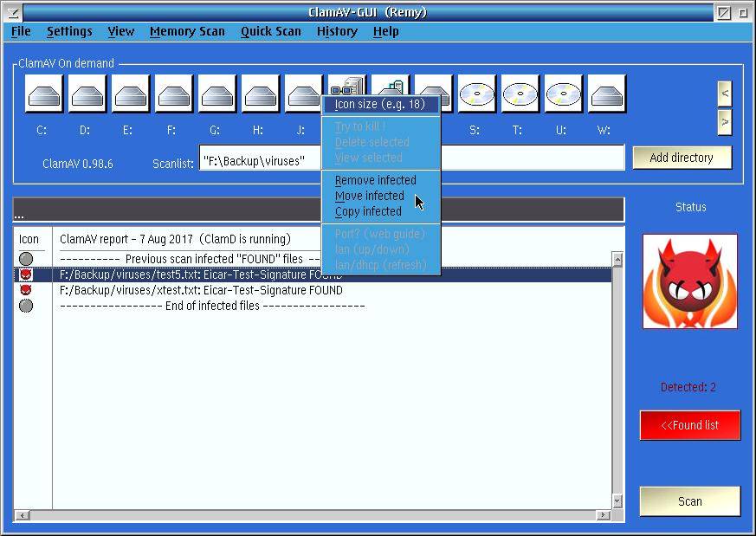
Task: Open the Memory Scan menu
Action: coord(187,31)
